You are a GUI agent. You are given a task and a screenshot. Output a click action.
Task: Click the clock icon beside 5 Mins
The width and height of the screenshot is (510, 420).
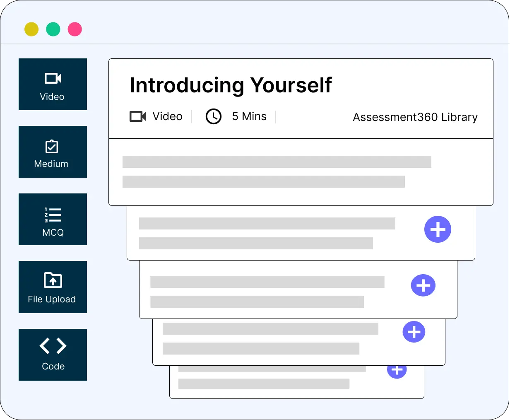point(214,116)
